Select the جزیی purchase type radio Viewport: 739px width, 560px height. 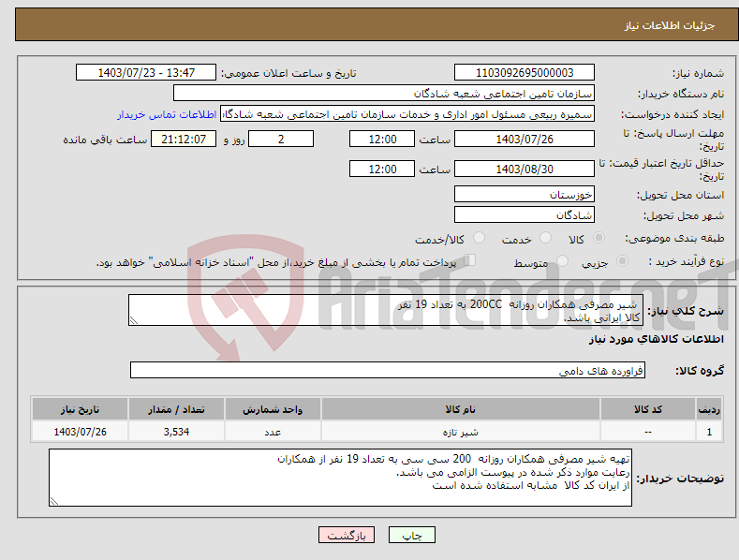pos(622,260)
